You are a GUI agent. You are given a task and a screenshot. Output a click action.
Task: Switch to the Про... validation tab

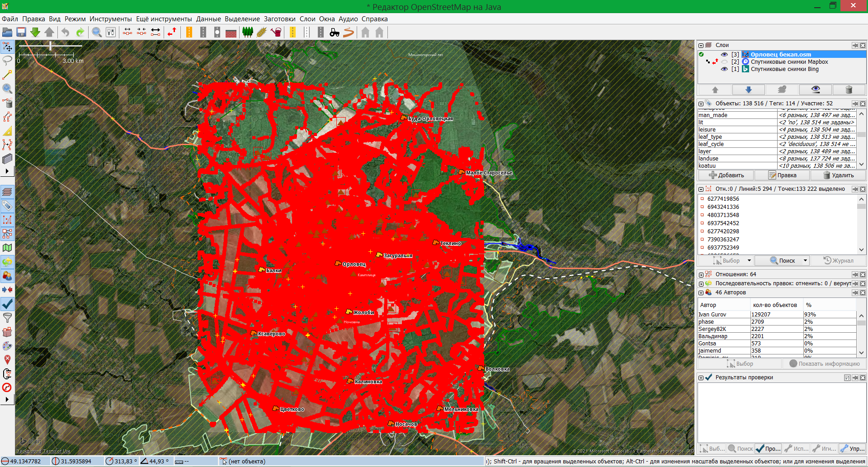point(768,448)
